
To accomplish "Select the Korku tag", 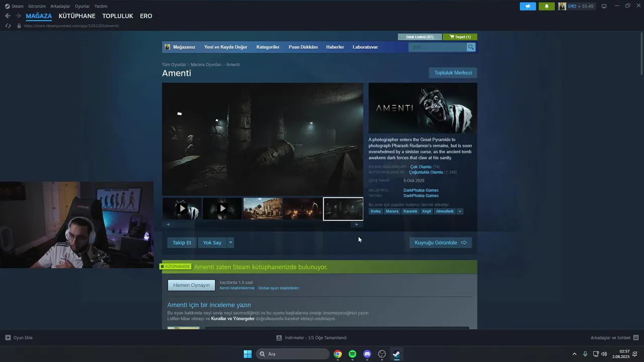I will click(376, 211).
